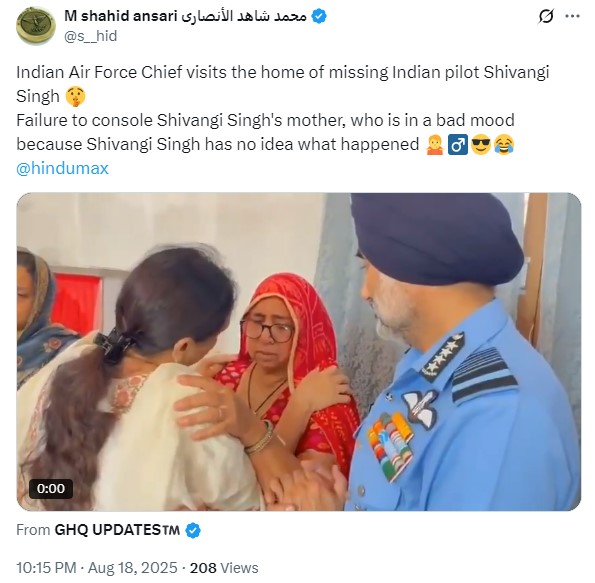This screenshot has width=595, height=583.
Task: Click the 0:00 video time badge
Action: [x=51, y=488]
